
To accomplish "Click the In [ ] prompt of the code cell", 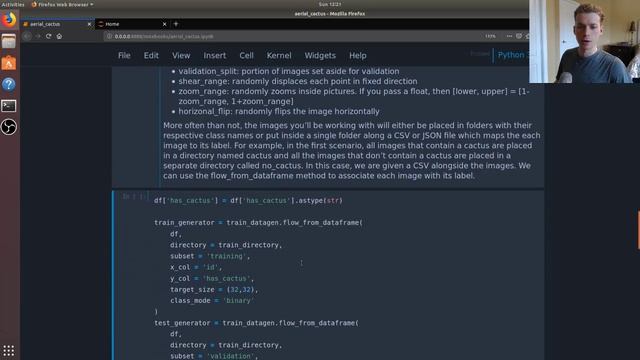I will click(x=135, y=197).
